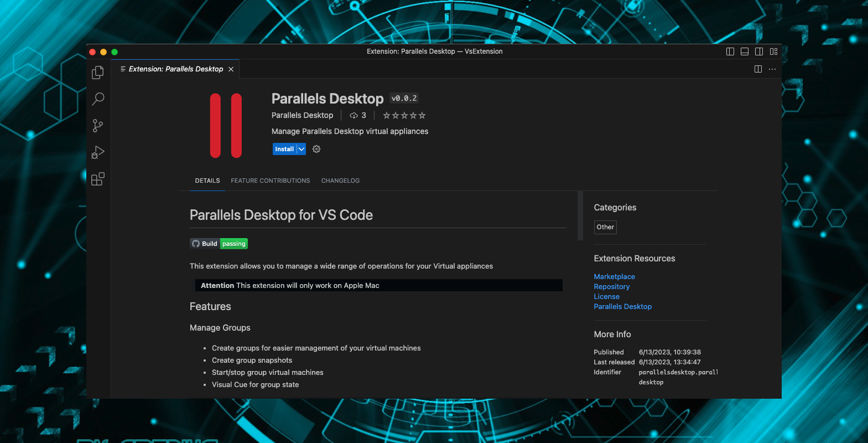
Task: Open the Marketplace resource link
Action: [614, 276]
